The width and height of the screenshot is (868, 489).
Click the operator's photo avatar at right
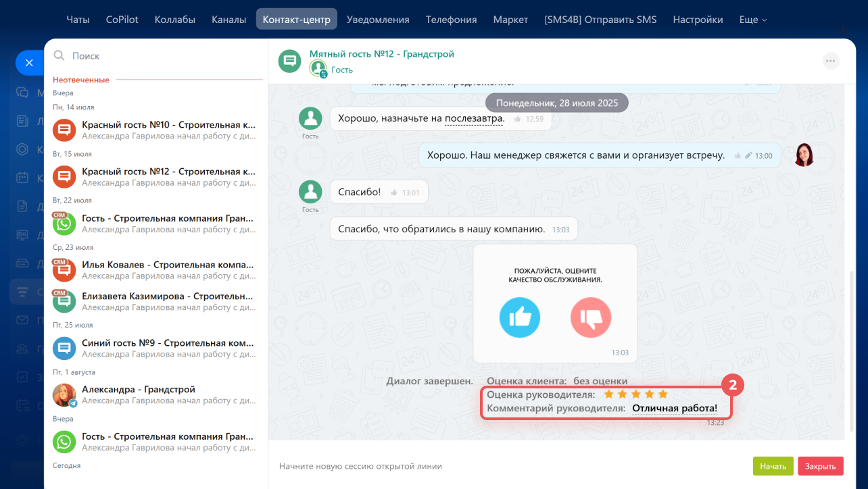[x=804, y=155]
